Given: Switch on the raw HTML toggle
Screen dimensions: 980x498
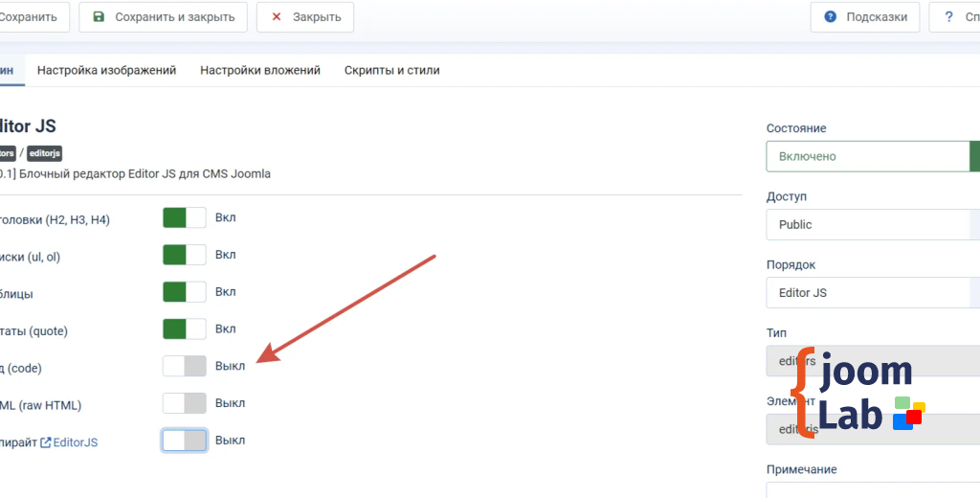Looking at the screenshot, I should pos(184,403).
